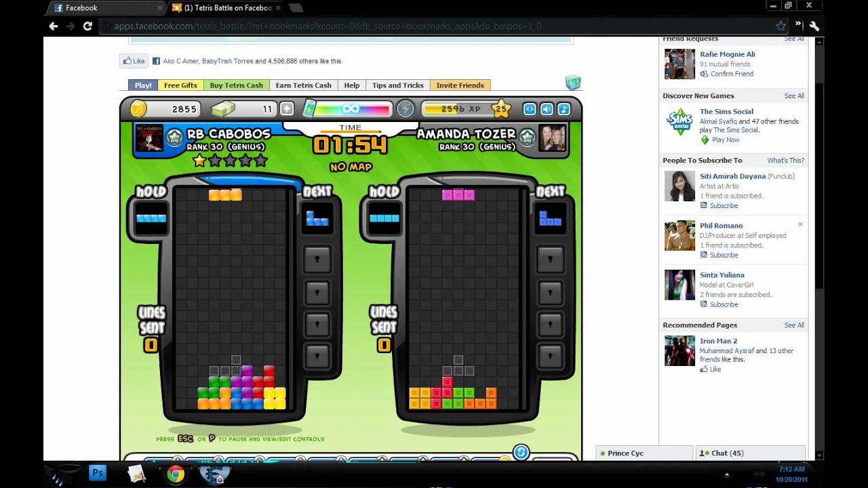Click the green Tetris Cash stack icon
Viewport: 868px width, 488px height.
[x=223, y=108]
